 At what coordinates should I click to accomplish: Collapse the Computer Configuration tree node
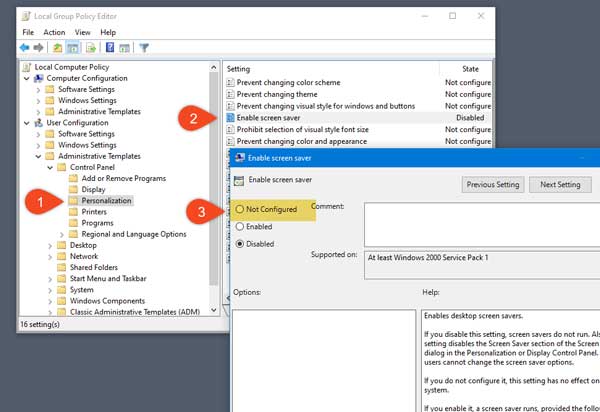click(27, 79)
